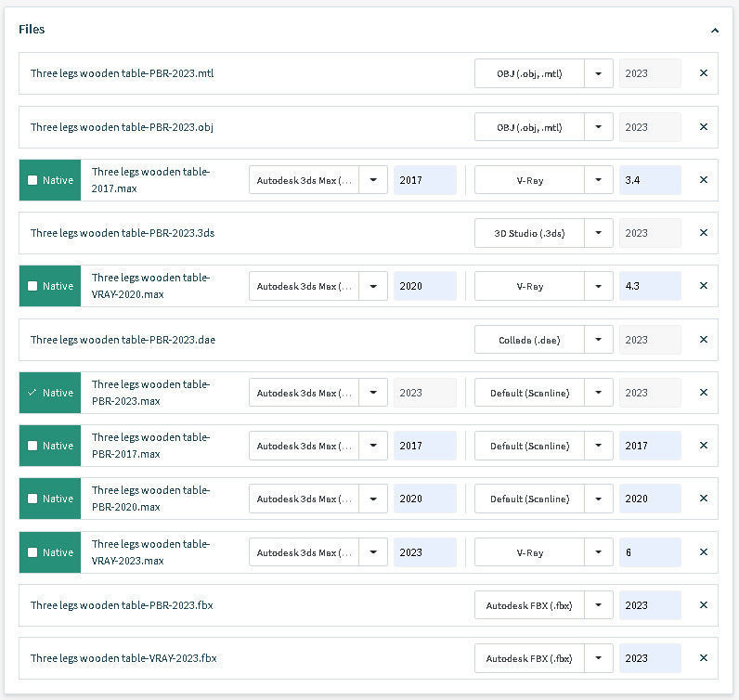Viewport: 739px width, 700px height.
Task: Open 3ds Max dropdown for PBR-2020.max
Action: tap(373, 499)
